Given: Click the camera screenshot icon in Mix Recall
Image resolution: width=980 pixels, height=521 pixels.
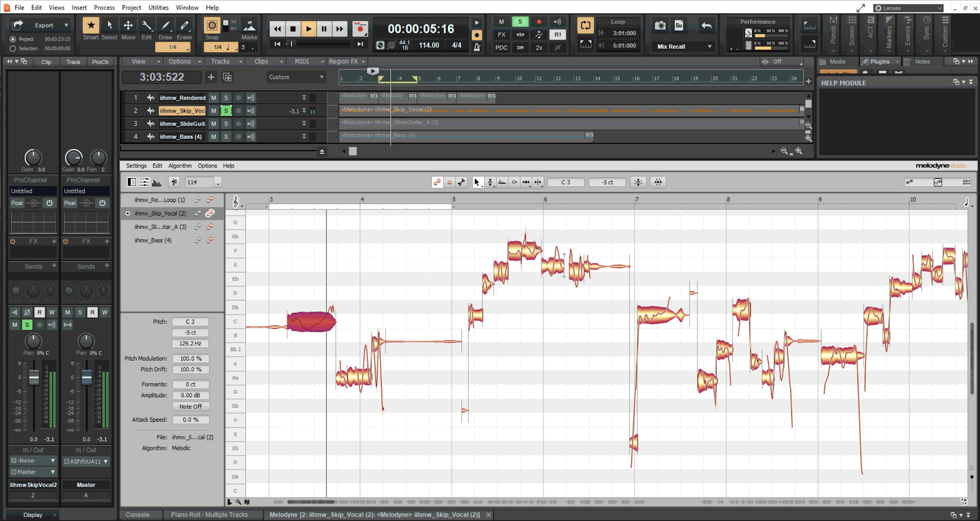Looking at the screenshot, I should (x=660, y=26).
